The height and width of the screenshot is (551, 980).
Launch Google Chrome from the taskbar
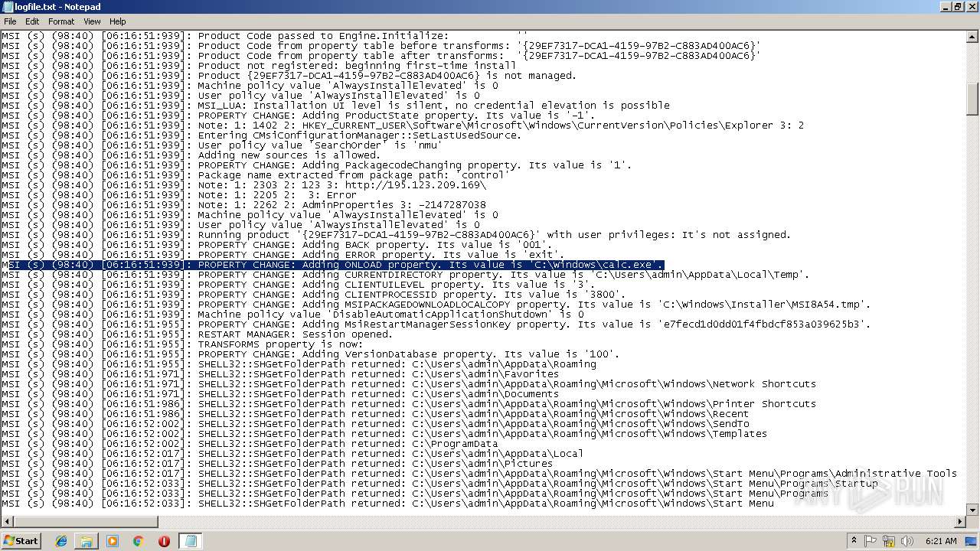coord(138,541)
